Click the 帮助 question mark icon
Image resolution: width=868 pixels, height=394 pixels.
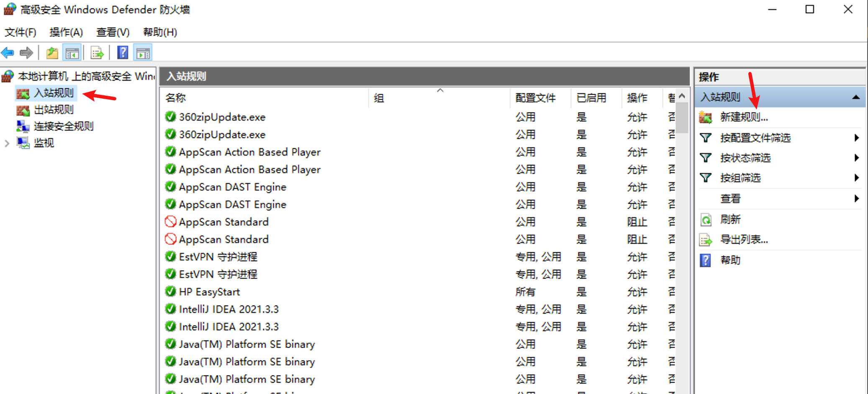706,260
